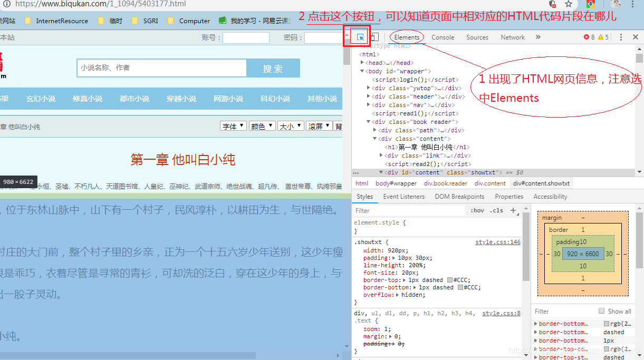Expand the div.header node in Elements tree
This screenshot has height=360, width=644.
click(368, 96)
